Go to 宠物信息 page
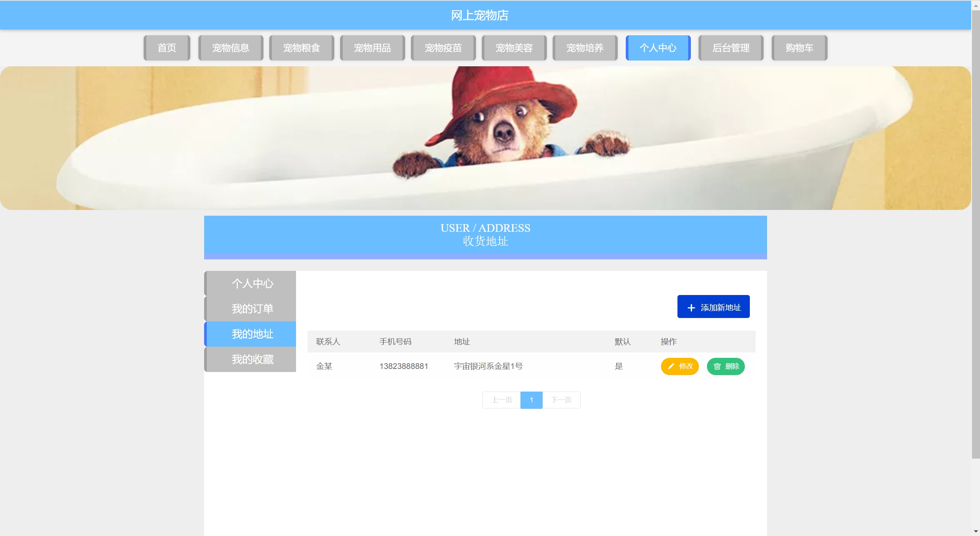Viewport: 980px width, 536px height. [231, 48]
